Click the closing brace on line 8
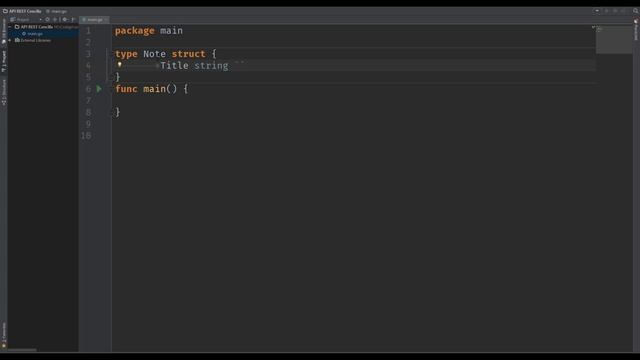The width and height of the screenshot is (640, 360). (118, 112)
